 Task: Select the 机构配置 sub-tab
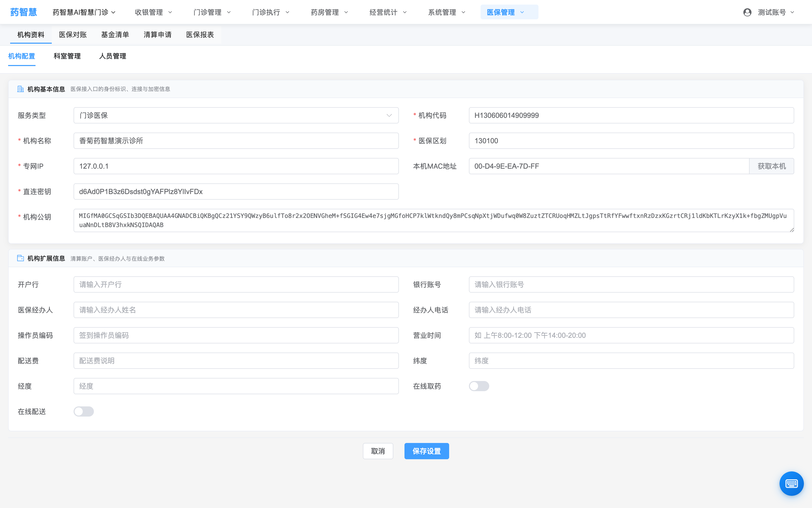pyautogui.click(x=22, y=56)
